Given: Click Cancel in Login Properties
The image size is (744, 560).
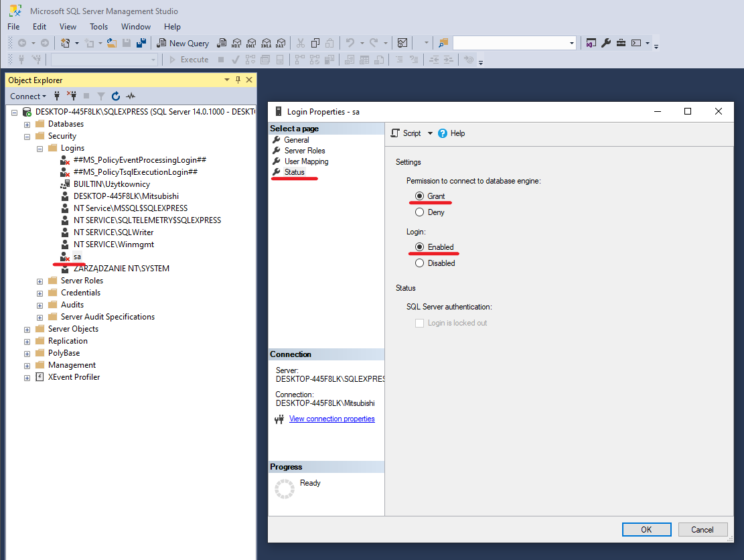Looking at the screenshot, I should pyautogui.click(x=702, y=530).
